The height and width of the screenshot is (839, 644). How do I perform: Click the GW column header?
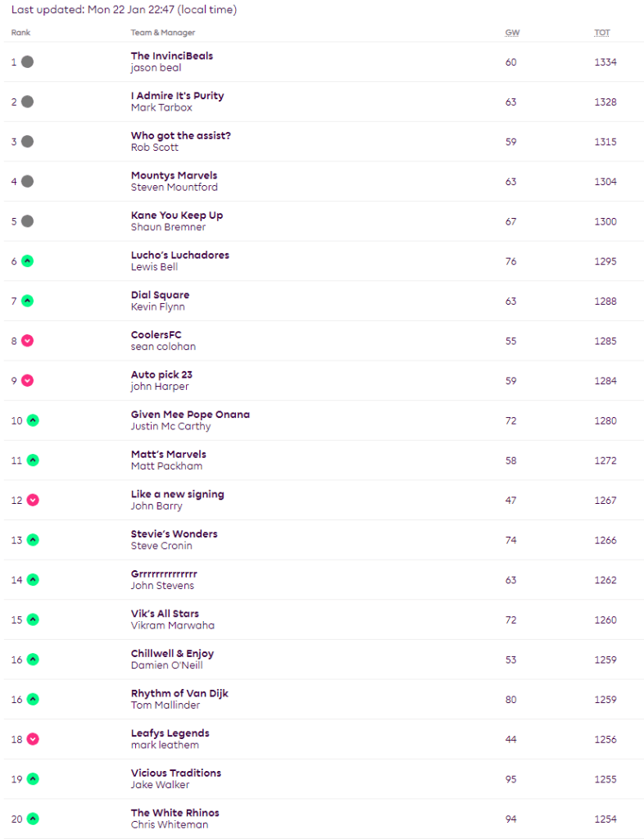click(x=512, y=33)
